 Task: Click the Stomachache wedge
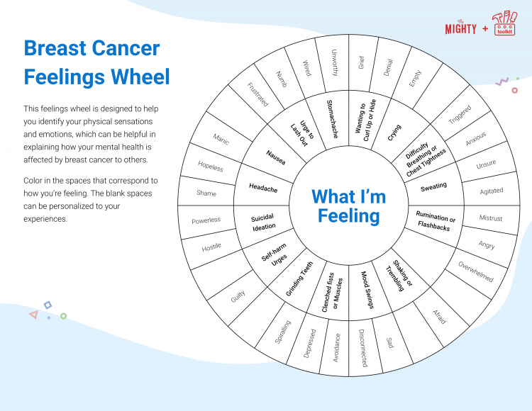pos(332,119)
